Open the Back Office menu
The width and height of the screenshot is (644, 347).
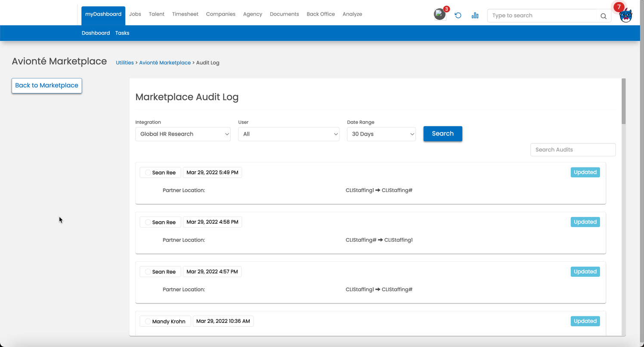pyautogui.click(x=321, y=14)
